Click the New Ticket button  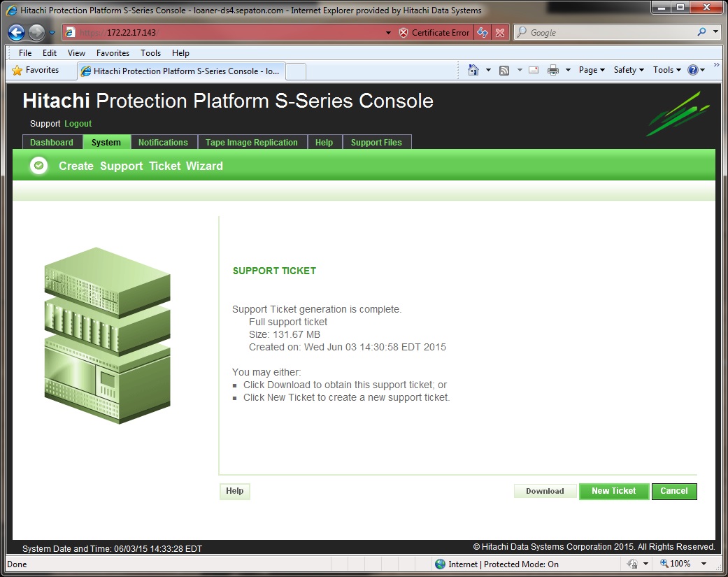point(614,491)
